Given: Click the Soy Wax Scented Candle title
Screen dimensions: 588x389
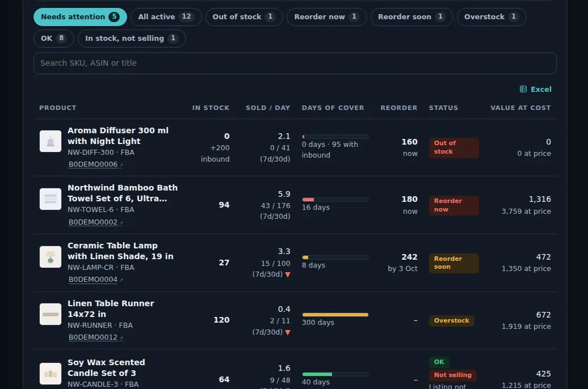Looking at the screenshot, I should (x=106, y=368).
